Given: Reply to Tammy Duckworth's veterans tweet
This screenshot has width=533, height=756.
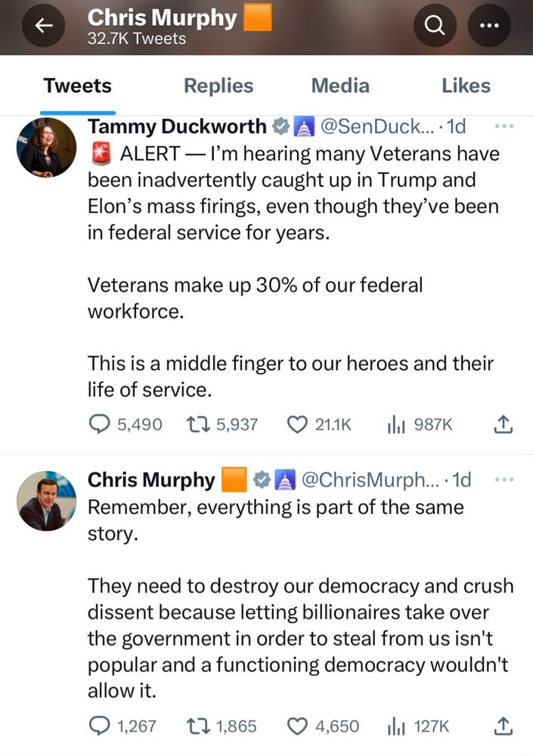Looking at the screenshot, I should click(x=101, y=425).
